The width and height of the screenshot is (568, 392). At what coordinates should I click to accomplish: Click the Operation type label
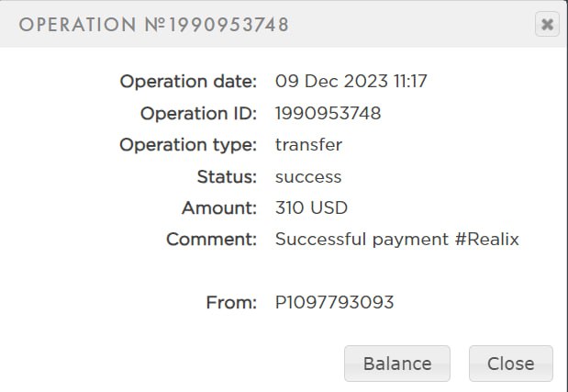pos(188,144)
